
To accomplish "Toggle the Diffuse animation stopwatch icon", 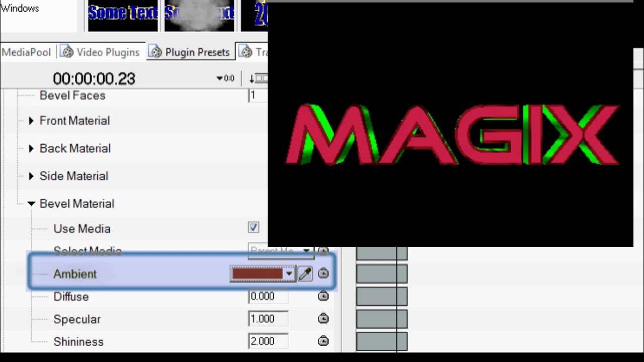I will pyautogui.click(x=324, y=296).
